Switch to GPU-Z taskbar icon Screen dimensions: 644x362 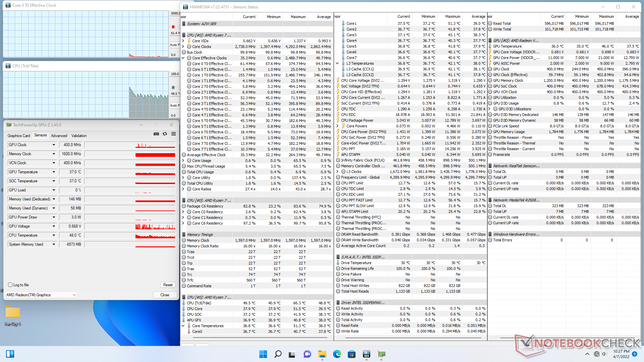click(x=381, y=354)
